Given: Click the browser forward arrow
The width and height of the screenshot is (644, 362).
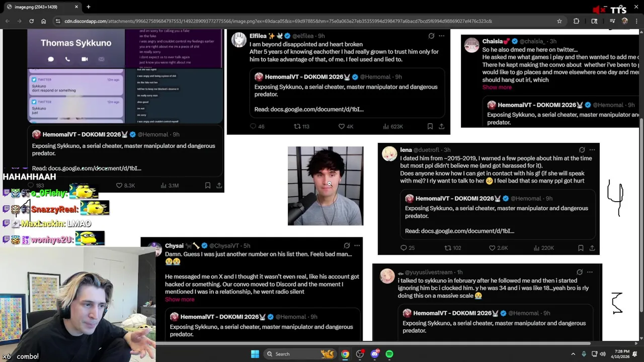Looking at the screenshot, I should click(x=19, y=21).
